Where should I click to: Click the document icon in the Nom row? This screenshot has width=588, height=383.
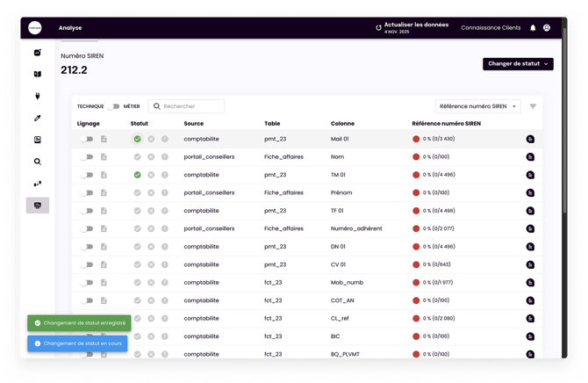tap(104, 157)
